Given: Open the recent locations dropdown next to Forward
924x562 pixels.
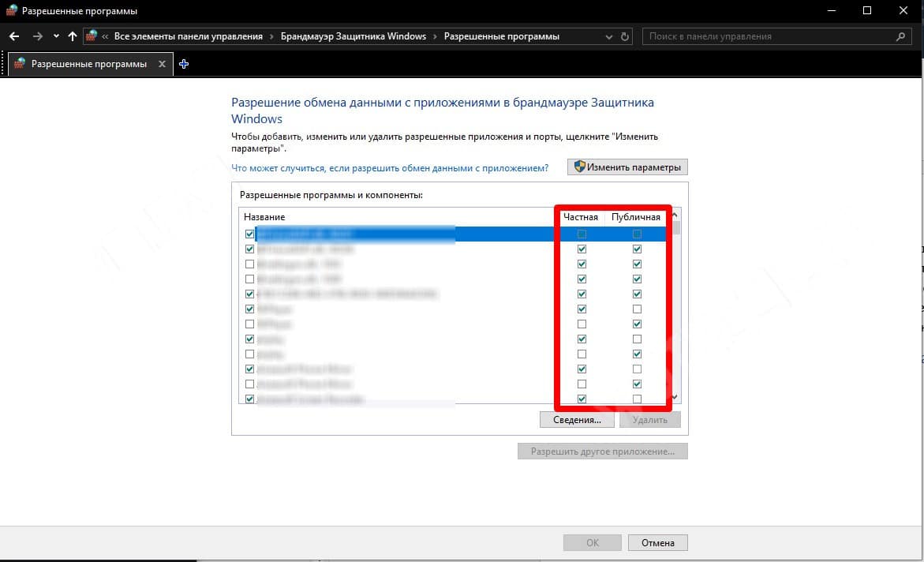Looking at the screenshot, I should pyautogui.click(x=56, y=36).
